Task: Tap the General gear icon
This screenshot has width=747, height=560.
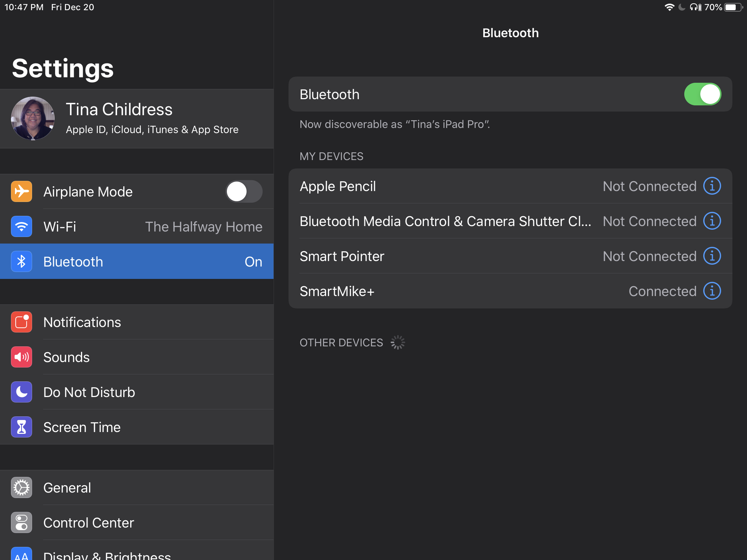Action: (22, 488)
